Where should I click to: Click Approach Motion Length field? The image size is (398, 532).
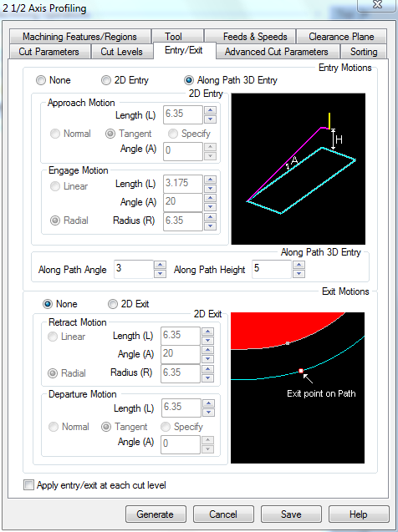pyautogui.click(x=183, y=114)
